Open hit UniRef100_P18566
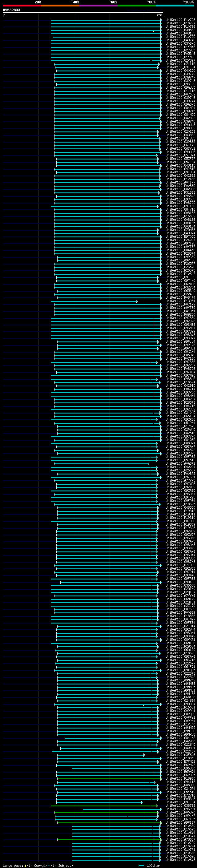Screen dimensions: 197x868 (180, 616)
